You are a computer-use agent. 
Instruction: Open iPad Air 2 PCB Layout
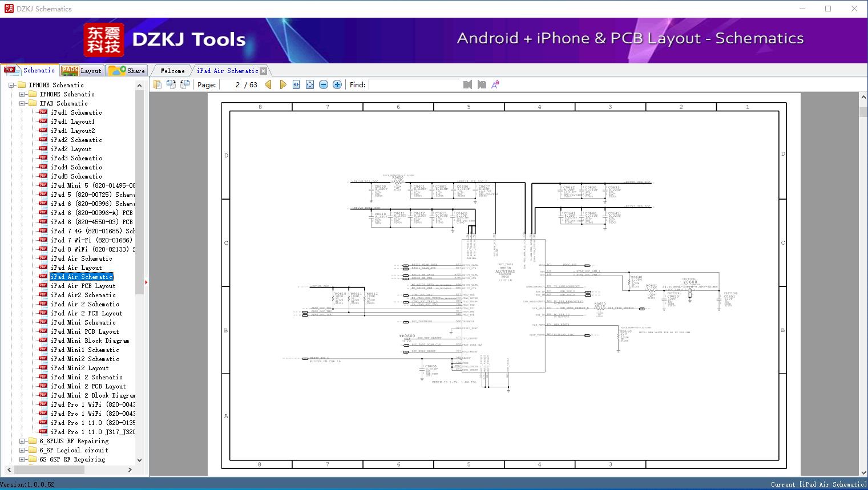coord(87,313)
